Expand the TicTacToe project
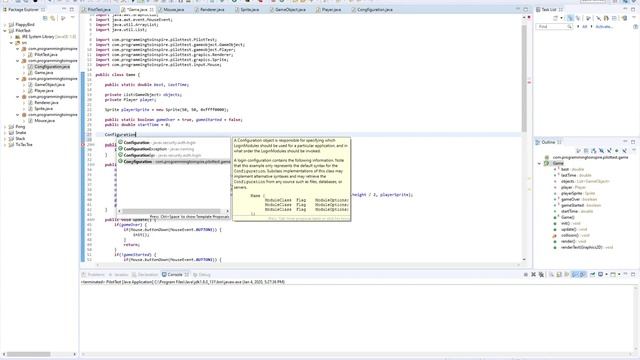 point(5,144)
